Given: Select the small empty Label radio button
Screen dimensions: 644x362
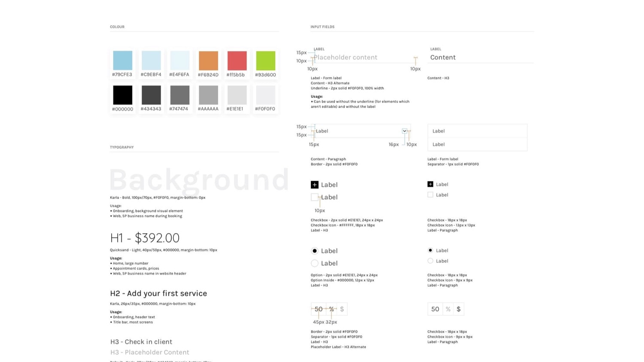Looking at the screenshot, I should (x=430, y=261).
